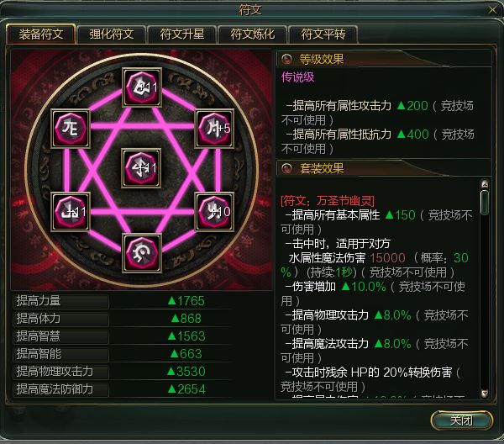Click the red orb beside 等级效果 header

coord(286,59)
